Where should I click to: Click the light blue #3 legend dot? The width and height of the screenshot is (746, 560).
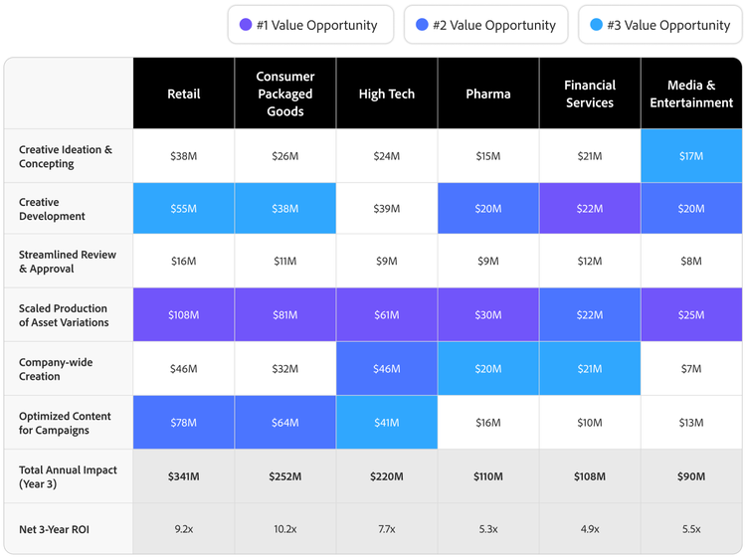tap(597, 25)
